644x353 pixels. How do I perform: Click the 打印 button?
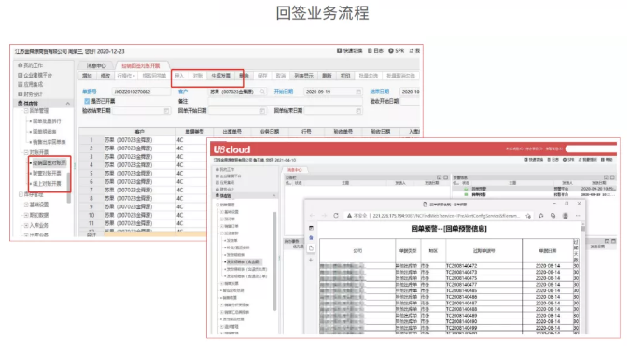pos(345,76)
